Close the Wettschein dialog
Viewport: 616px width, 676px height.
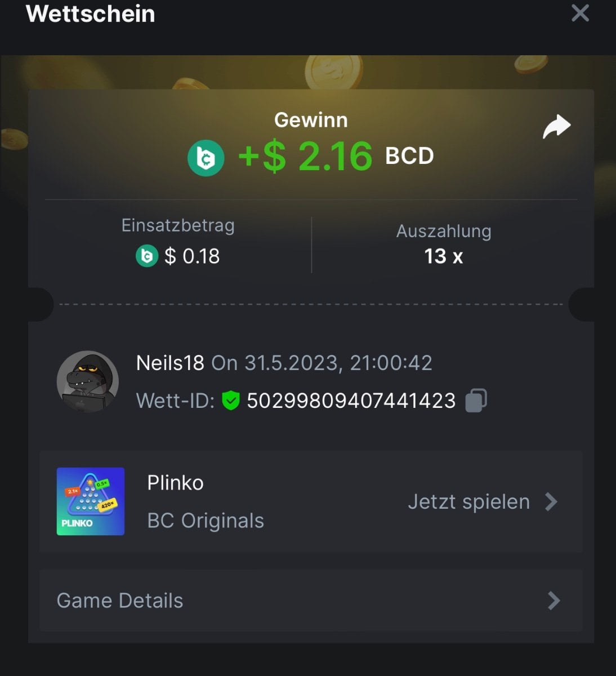[x=580, y=13]
